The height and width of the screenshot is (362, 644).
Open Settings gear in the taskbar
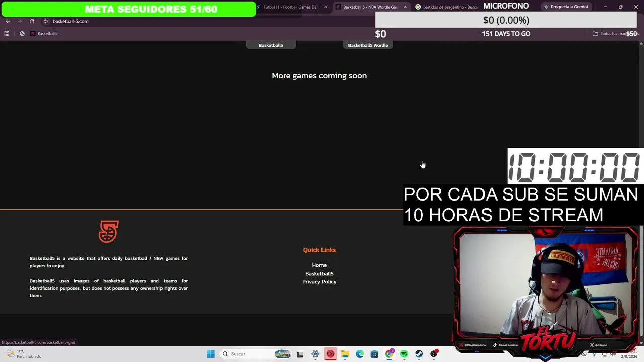click(x=315, y=354)
